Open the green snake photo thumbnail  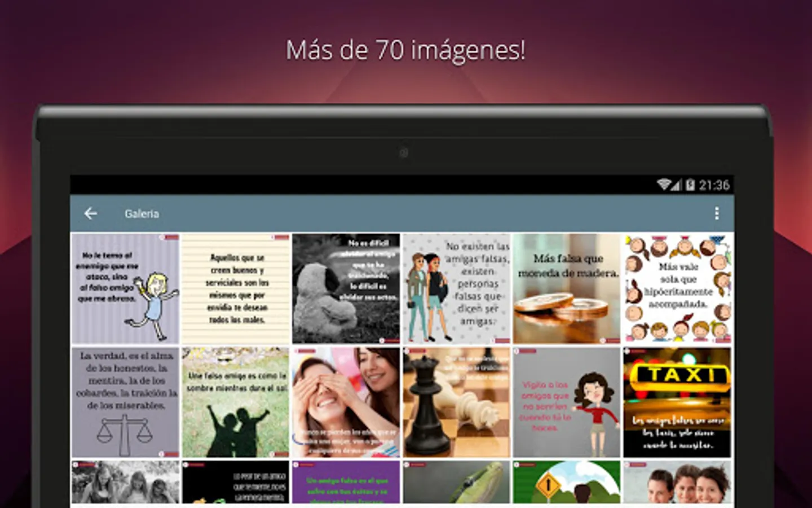[457, 485]
